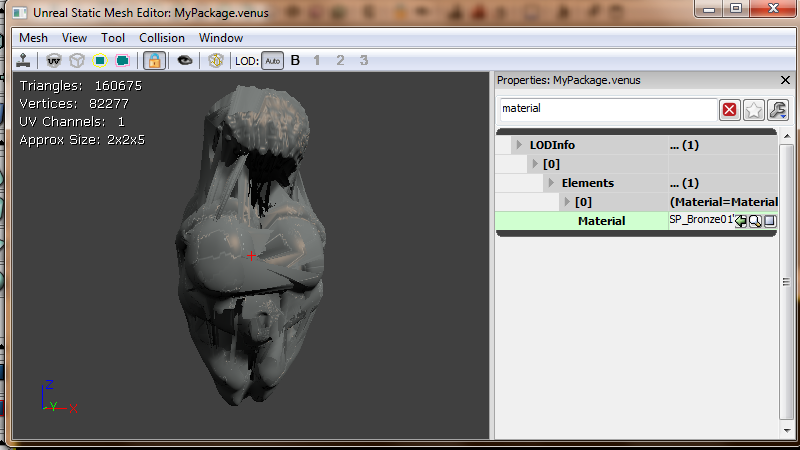
Task: Collapse the LODInfo property group
Action: click(519, 145)
